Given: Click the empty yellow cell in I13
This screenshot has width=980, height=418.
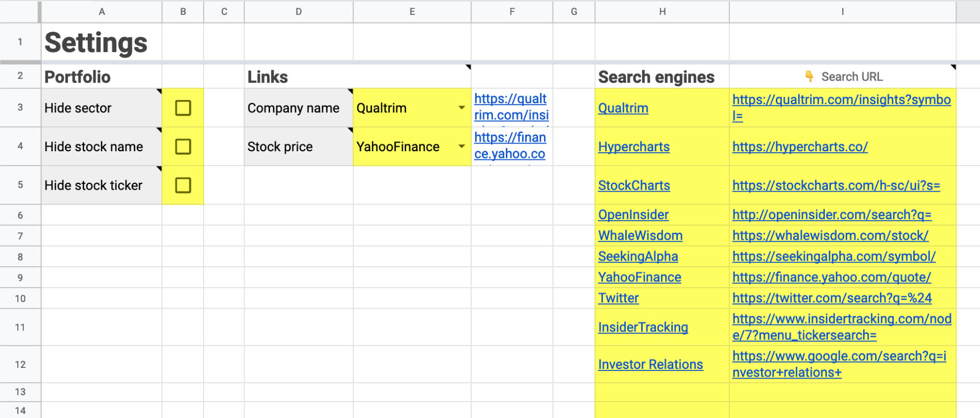Looking at the screenshot, I should point(843,392).
